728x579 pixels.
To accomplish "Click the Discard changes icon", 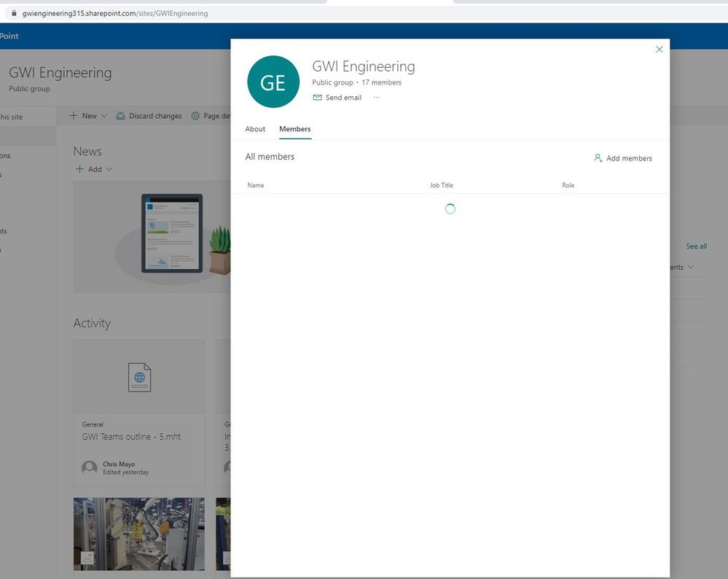I will pos(121,116).
